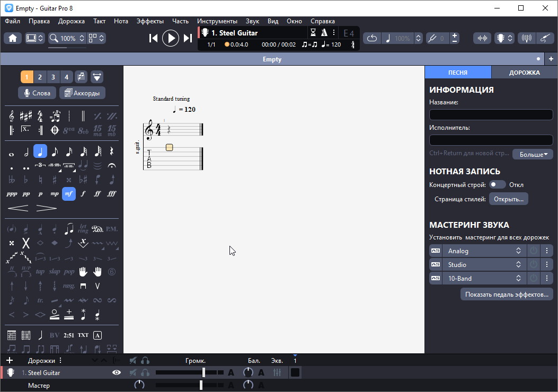Select the half note duration
The width and height of the screenshot is (558, 392).
click(26, 152)
